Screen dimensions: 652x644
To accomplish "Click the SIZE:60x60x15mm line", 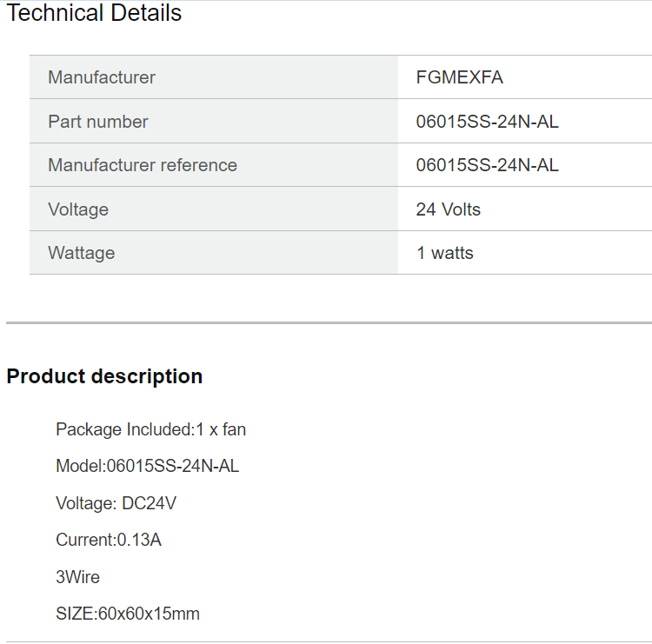I will point(128,614).
